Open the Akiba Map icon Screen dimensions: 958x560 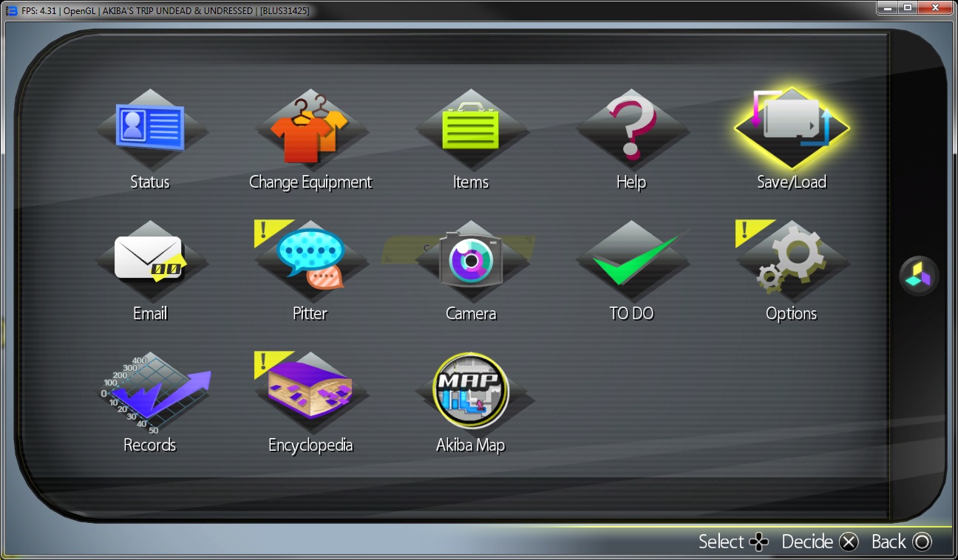click(x=470, y=390)
